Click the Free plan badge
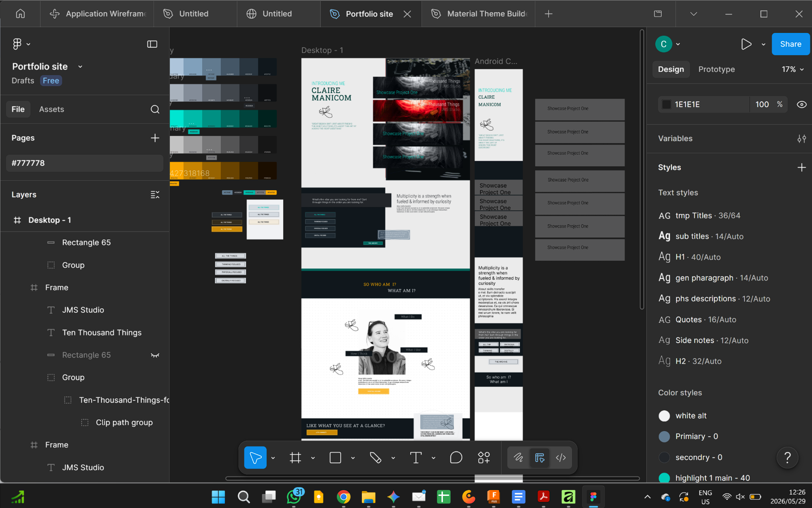The width and height of the screenshot is (812, 508). (51, 81)
